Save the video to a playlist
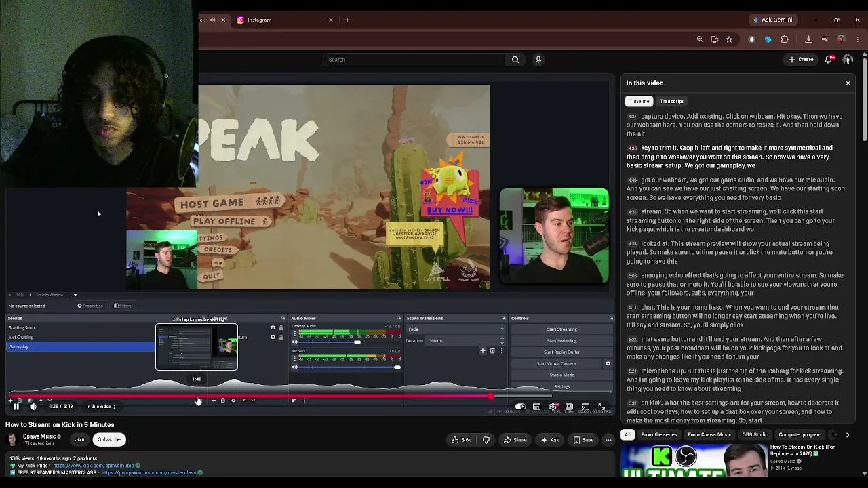868x488 pixels. [x=583, y=440]
